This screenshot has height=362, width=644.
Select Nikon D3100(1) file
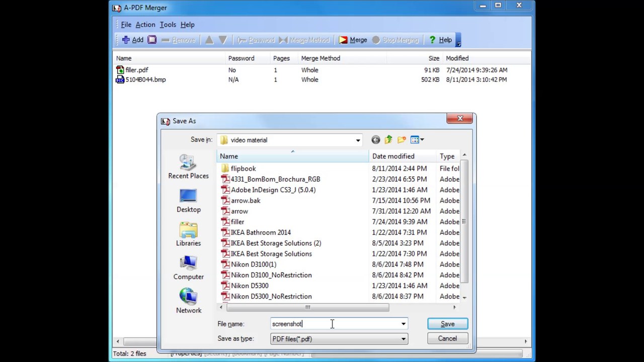[x=249, y=264]
